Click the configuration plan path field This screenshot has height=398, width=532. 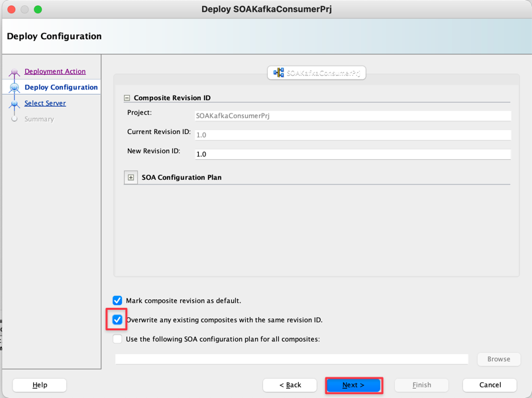pos(292,359)
